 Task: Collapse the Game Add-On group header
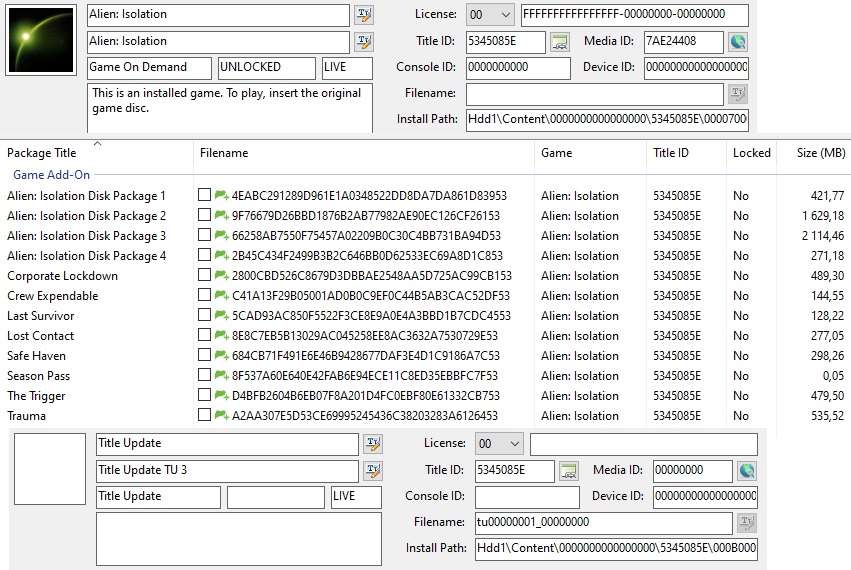tap(52, 175)
